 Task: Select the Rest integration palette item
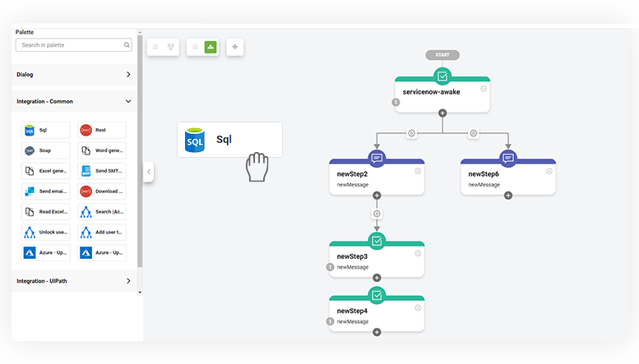point(102,131)
